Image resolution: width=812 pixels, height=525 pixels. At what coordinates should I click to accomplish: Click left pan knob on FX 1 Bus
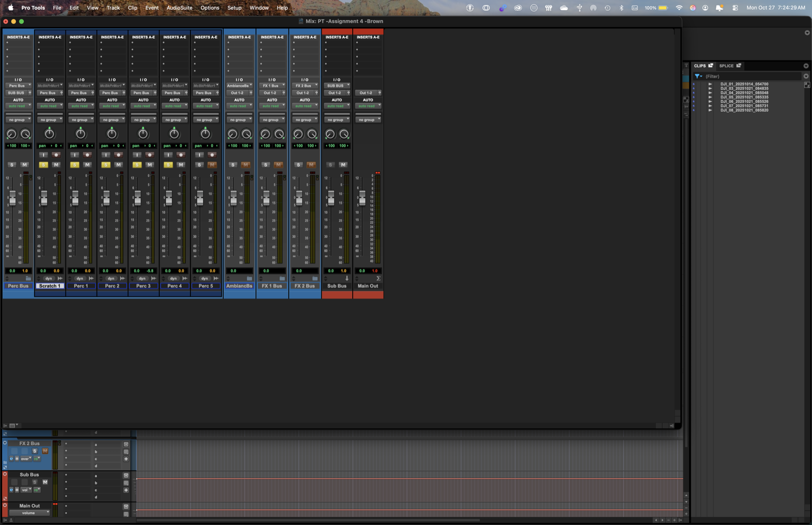click(x=265, y=134)
